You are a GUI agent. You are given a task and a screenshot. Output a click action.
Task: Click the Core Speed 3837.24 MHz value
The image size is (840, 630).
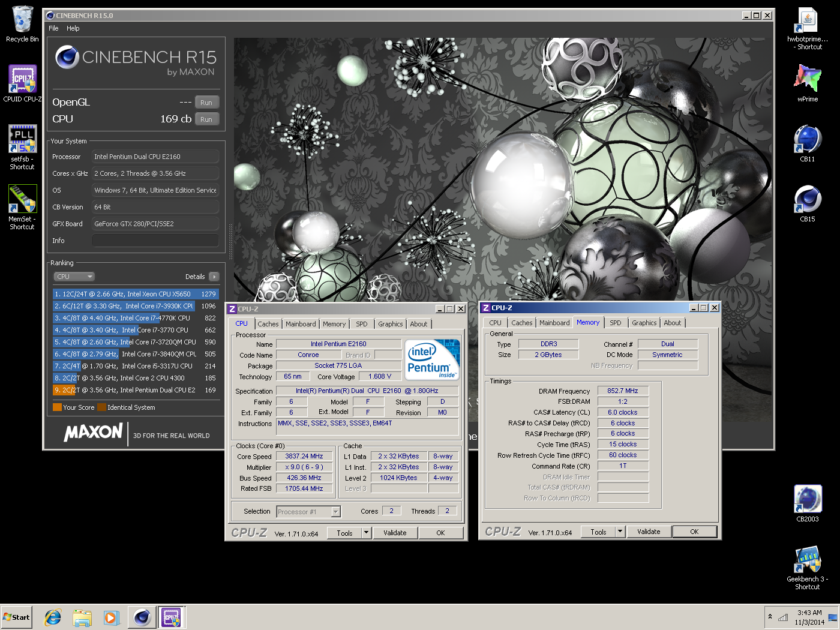(x=304, y=456)
